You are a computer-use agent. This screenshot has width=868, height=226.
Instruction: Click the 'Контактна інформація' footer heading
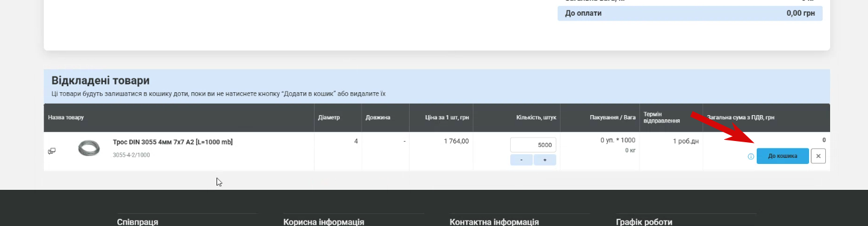tap(494, 222)
